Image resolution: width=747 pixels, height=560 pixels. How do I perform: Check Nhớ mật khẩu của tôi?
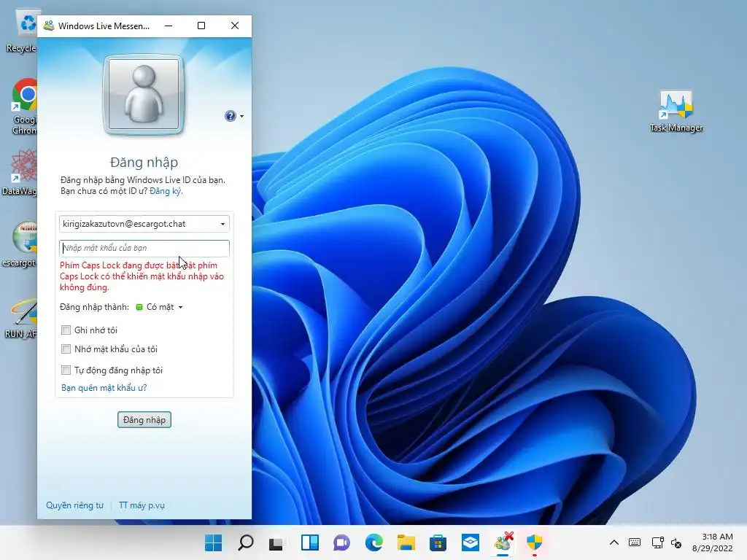66,349
